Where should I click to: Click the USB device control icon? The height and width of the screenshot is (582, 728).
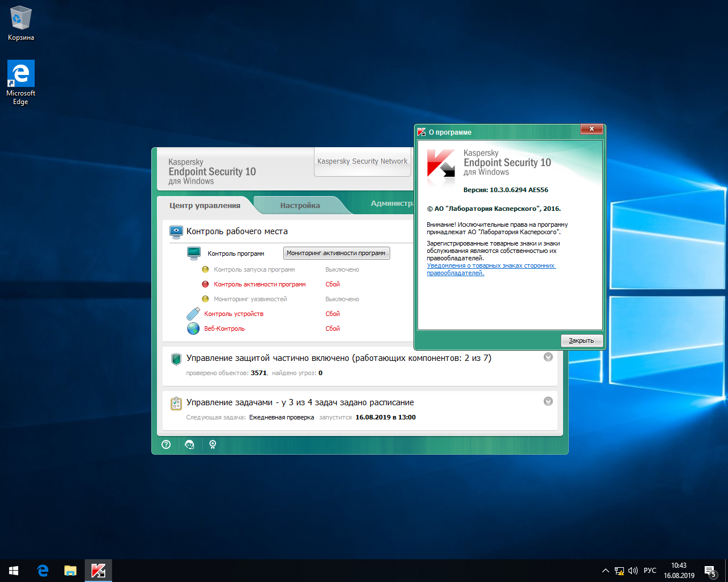(193, 314)
